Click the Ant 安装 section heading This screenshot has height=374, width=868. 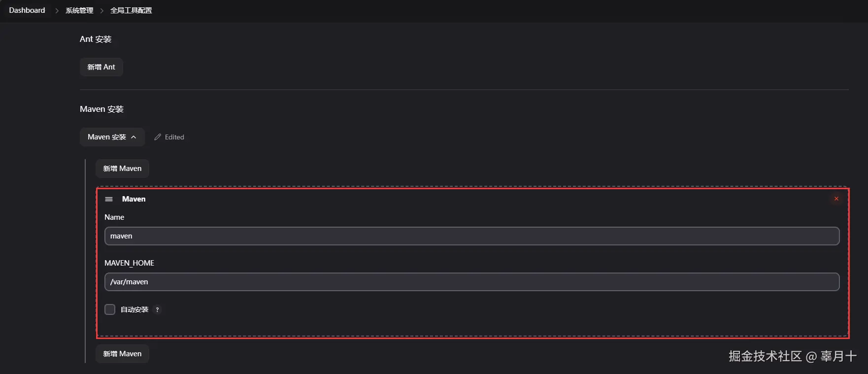[96, 39]
